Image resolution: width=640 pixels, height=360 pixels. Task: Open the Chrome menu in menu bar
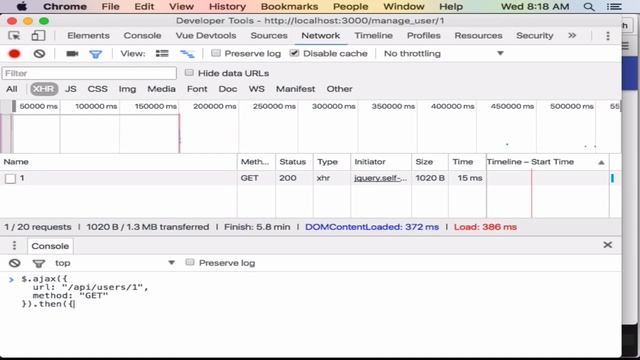[65, 7]
